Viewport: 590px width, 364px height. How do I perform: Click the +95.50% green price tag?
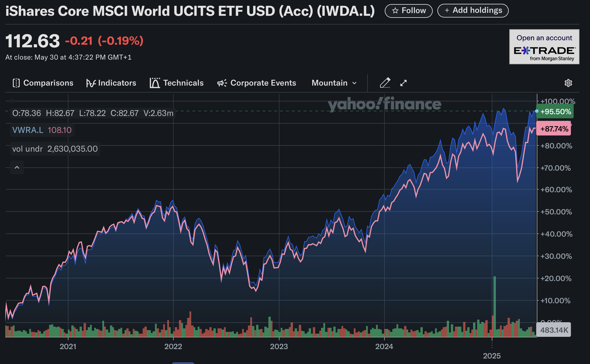pyautogui.click(x=555, y=112)
